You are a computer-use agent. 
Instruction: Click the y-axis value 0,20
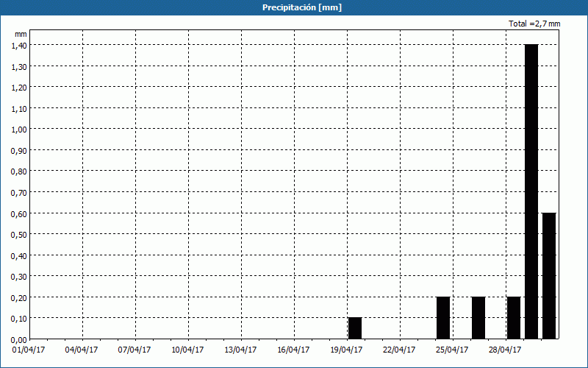(18, 298)
